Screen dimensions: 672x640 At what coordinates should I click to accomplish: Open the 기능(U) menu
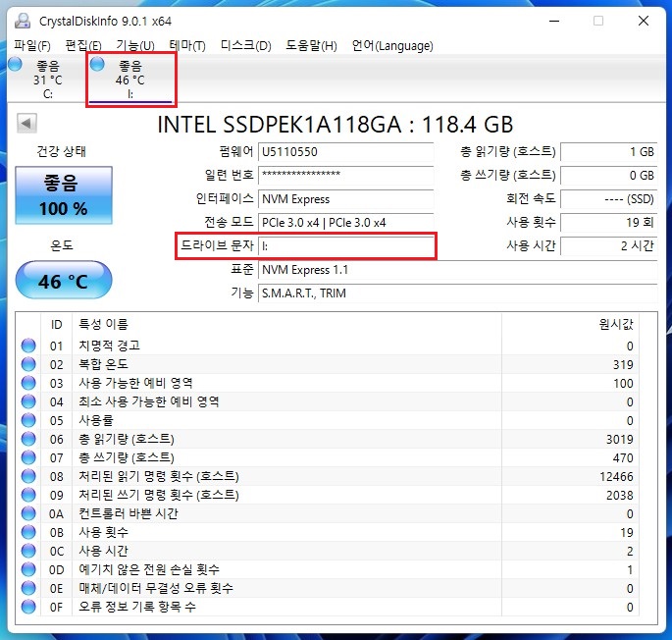point(135,45)
